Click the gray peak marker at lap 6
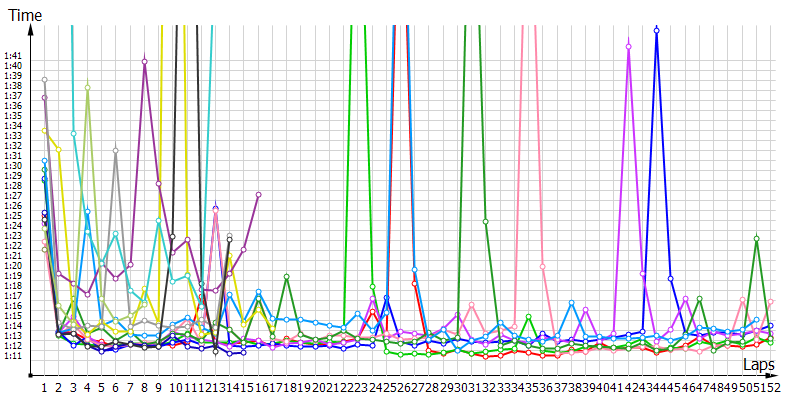800x400 pixels. (116, 151)
